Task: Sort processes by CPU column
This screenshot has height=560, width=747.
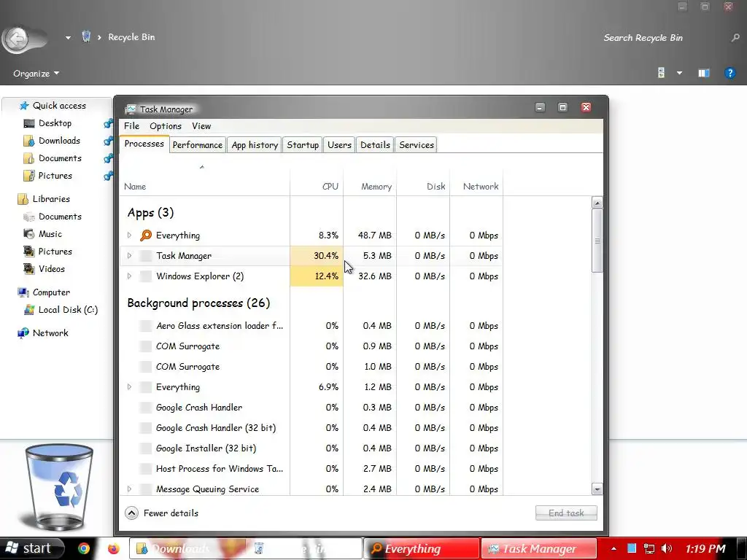Action: [317, 182]
